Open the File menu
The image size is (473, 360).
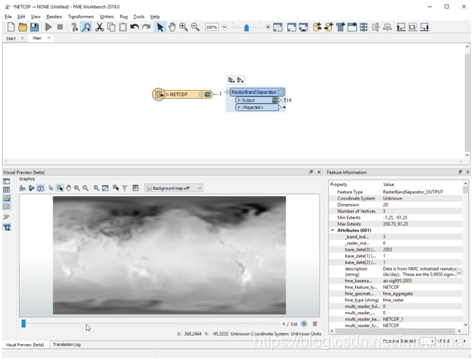click(x=8, y=16)
